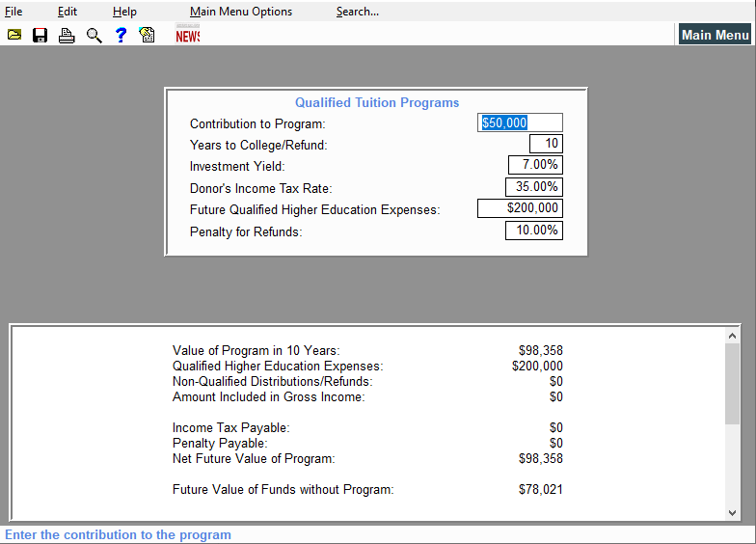756x544 pixels.
Task: Open the Help menu
Action: click(x=124, y=12)
